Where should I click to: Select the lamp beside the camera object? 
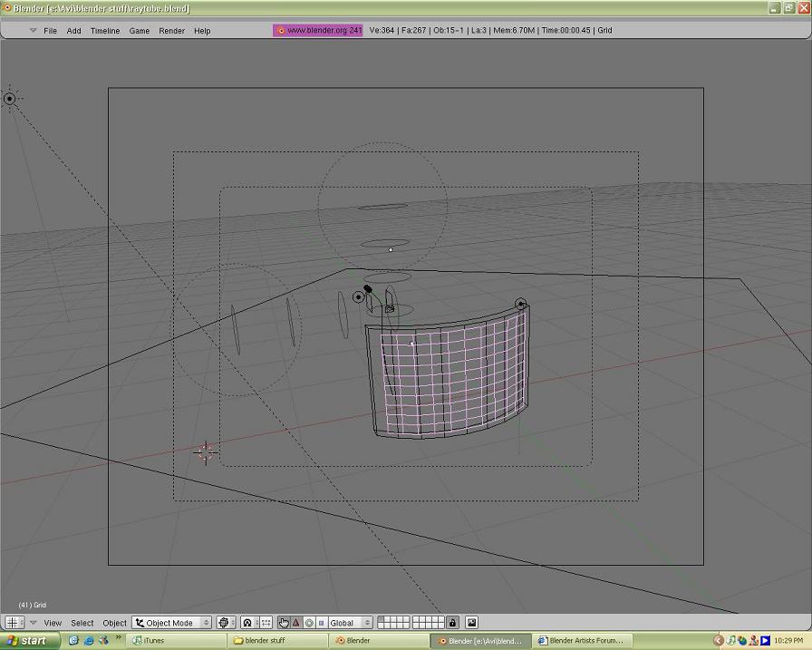[x=358, y=296]
